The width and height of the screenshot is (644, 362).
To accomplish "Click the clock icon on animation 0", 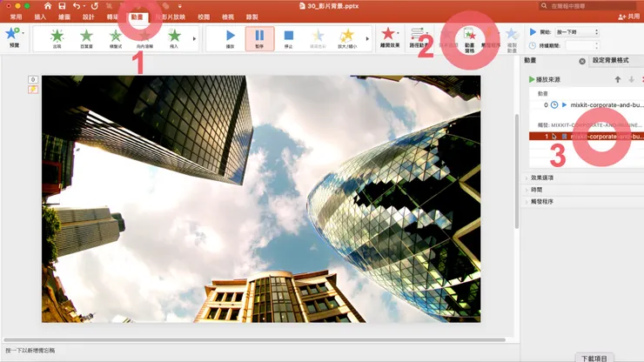I will click(x=554, y=105).
